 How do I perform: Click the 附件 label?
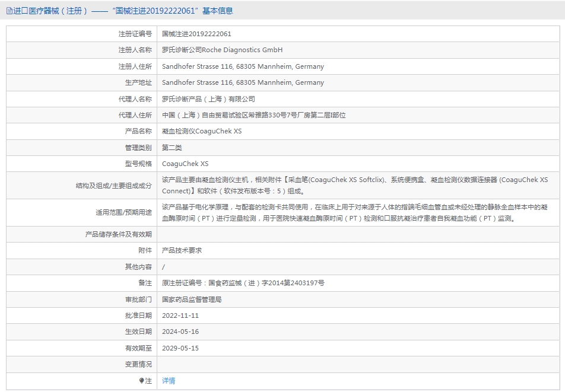145,250
